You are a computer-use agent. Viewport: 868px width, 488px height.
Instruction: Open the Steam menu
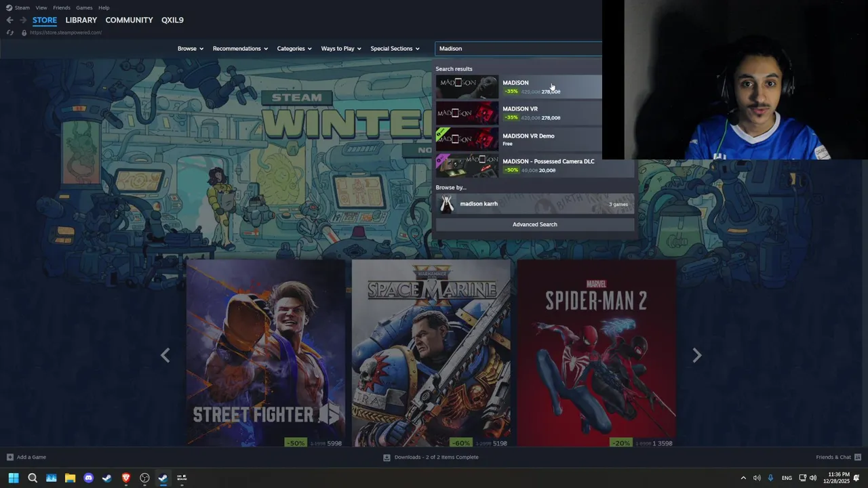point(22,7)
